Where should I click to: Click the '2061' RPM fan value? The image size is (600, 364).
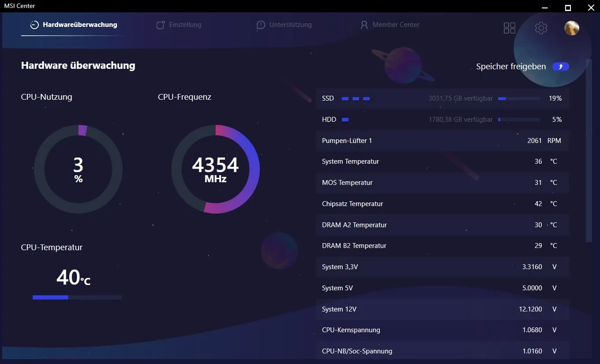pyautogui.click(x=535, y=141)
